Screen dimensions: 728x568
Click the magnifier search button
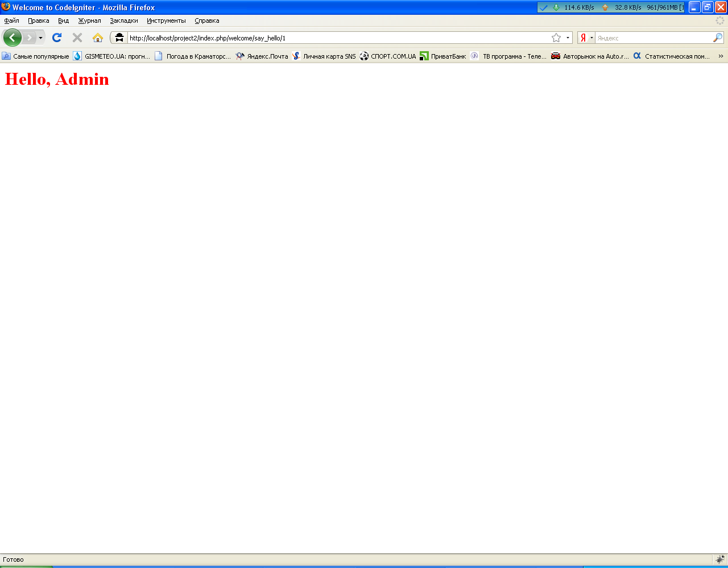718,38
